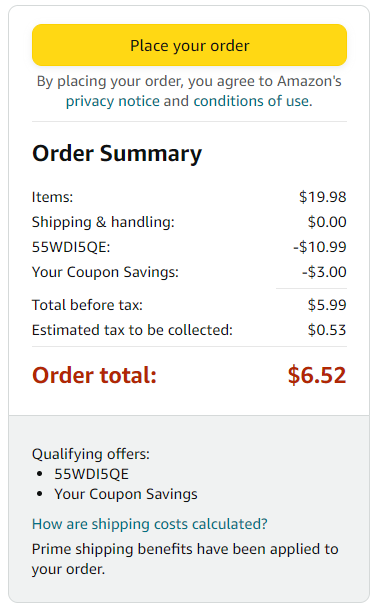Image resolution: width=376 pixels, height=607 pixels.
Task: Click the Place your order button
Action: [x=189, y=45]
